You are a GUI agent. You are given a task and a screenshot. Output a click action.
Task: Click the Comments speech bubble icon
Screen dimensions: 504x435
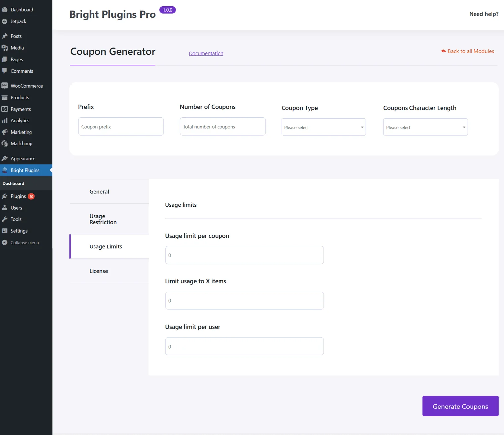(x=5, y=71)
